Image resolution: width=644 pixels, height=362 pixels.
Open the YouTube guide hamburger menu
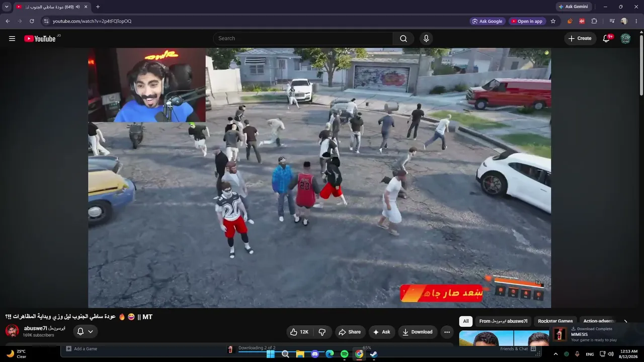[x=12, y=38]
